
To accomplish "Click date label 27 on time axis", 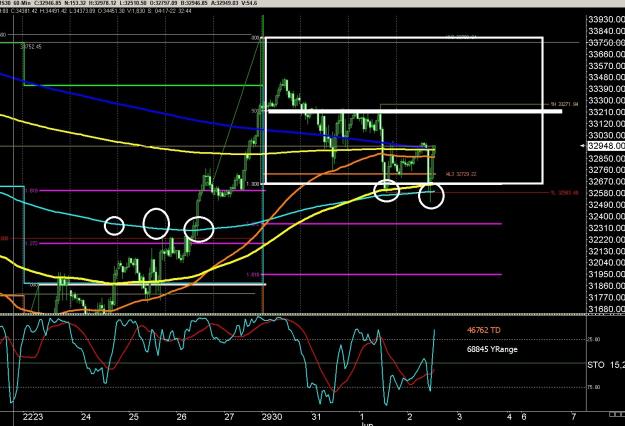I will click(x=229, y=417).
